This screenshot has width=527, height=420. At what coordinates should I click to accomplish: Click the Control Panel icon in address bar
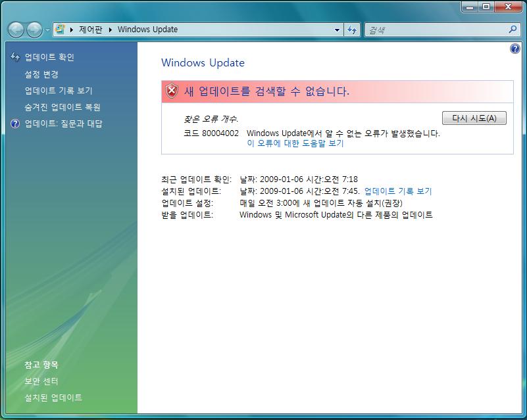[60, 29]
